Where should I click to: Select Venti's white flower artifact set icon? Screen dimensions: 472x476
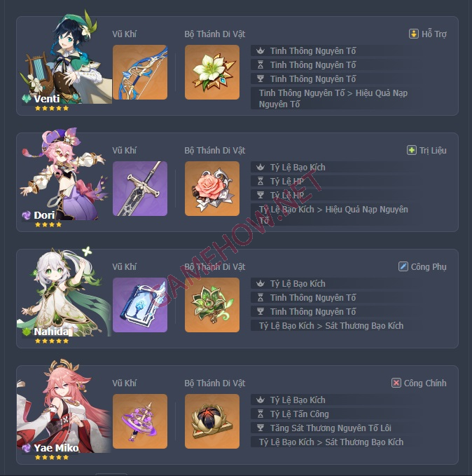212,72
